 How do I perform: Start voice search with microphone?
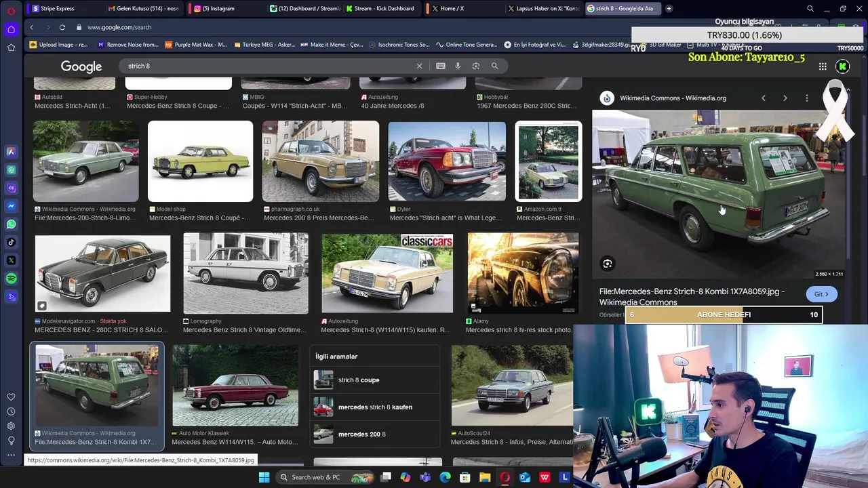(458, 66)
